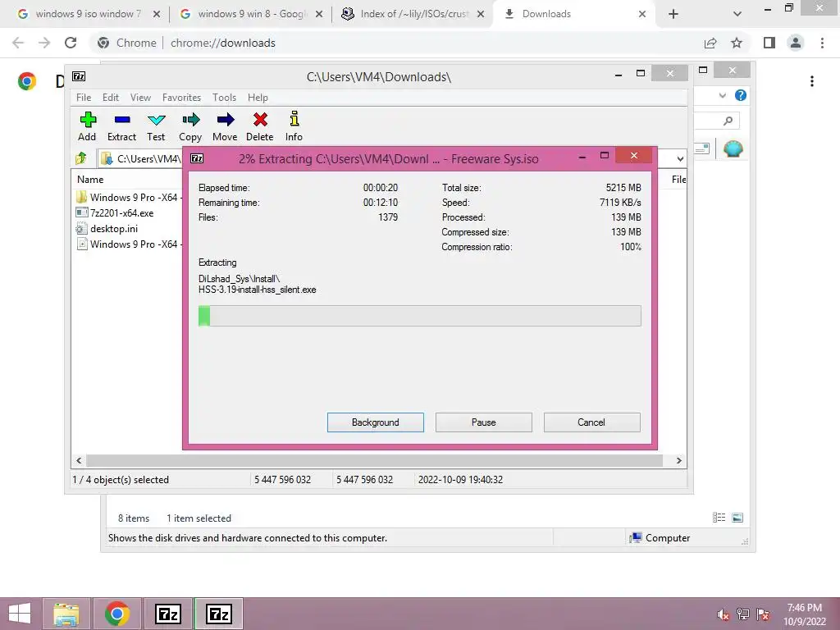840x630 pixels.
Task: Click the Explorer search magnifier icon
Action: pos(728,121)
